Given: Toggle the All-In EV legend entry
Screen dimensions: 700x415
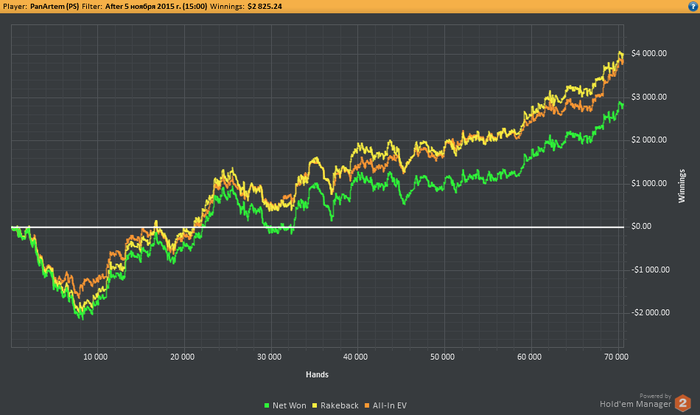Looking at the screenshot, I should pyautogui.click(x=386, y=406).
